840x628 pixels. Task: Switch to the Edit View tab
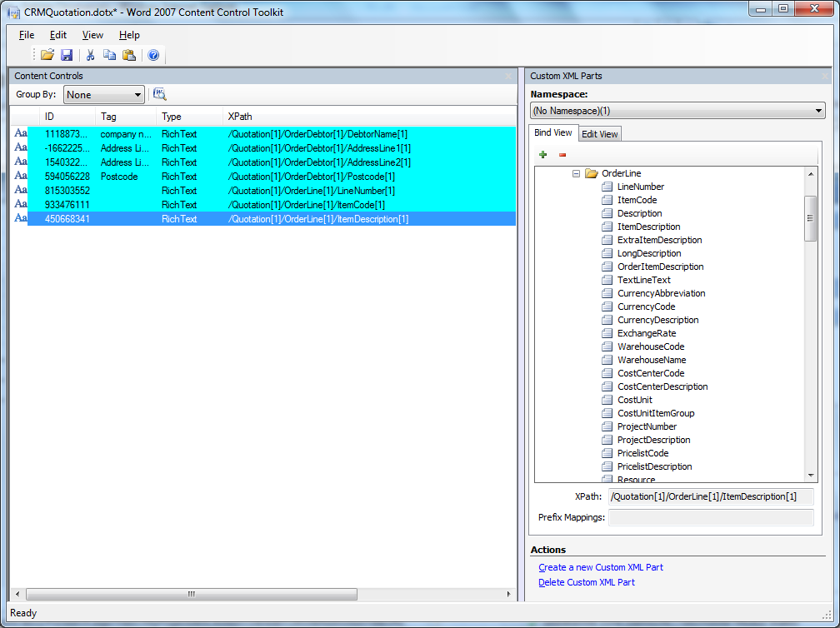click(599, 134)
